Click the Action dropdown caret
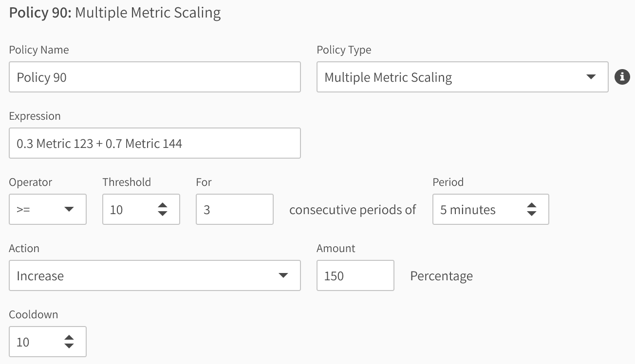The width and height of the screenshot is (635, 364). click(283, 275)
